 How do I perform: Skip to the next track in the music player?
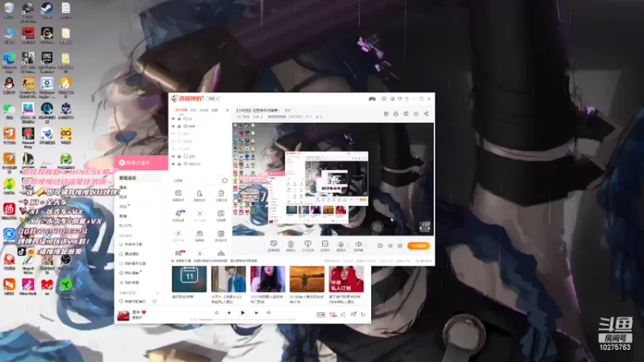coord(256,313)
